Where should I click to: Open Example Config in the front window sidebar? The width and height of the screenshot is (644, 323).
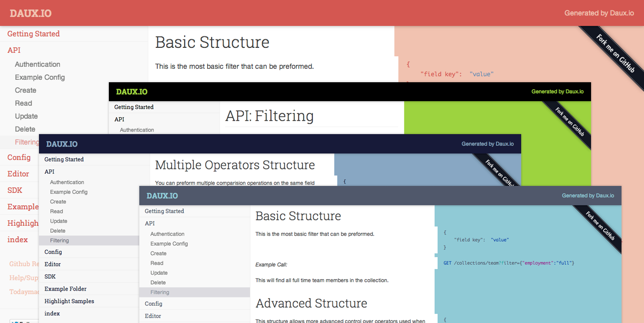click(x=169, y=244)
